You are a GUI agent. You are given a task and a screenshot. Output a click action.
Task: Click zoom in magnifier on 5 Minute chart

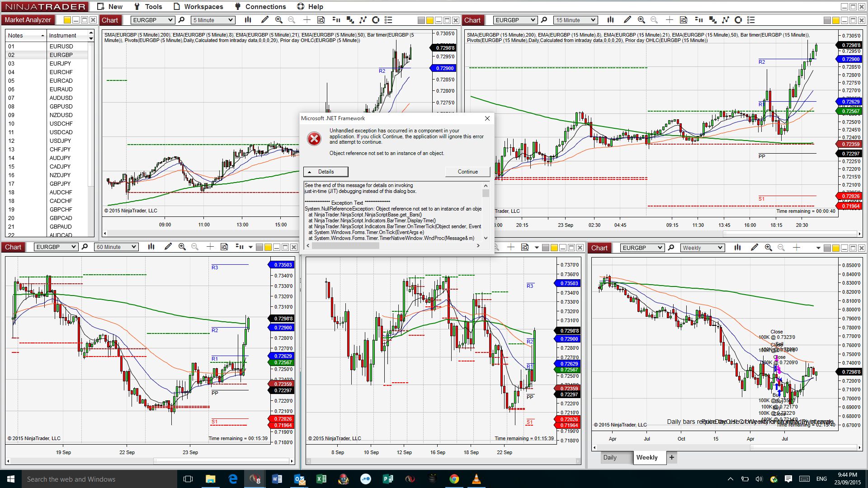[278, 20]
